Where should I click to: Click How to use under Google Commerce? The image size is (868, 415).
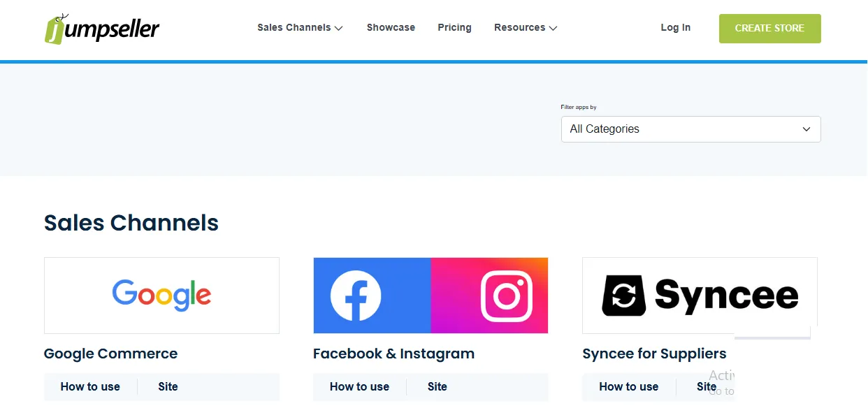90,387
